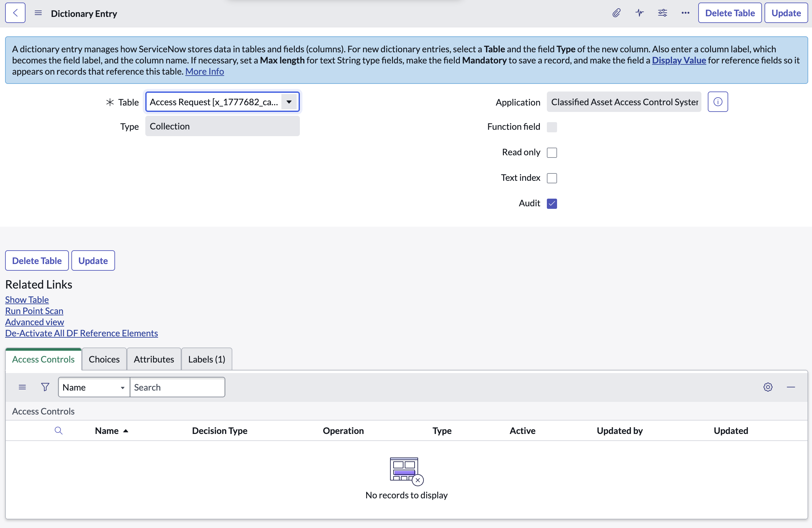Open the activity stream icon
The width and height of the screenshot is (812, 528).
[639, 13]
